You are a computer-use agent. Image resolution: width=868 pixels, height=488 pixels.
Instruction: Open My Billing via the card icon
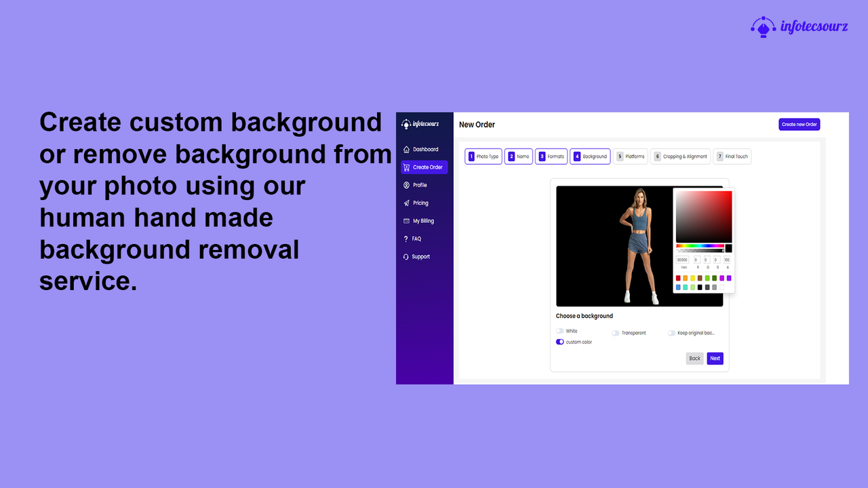[x=406, y=221]
